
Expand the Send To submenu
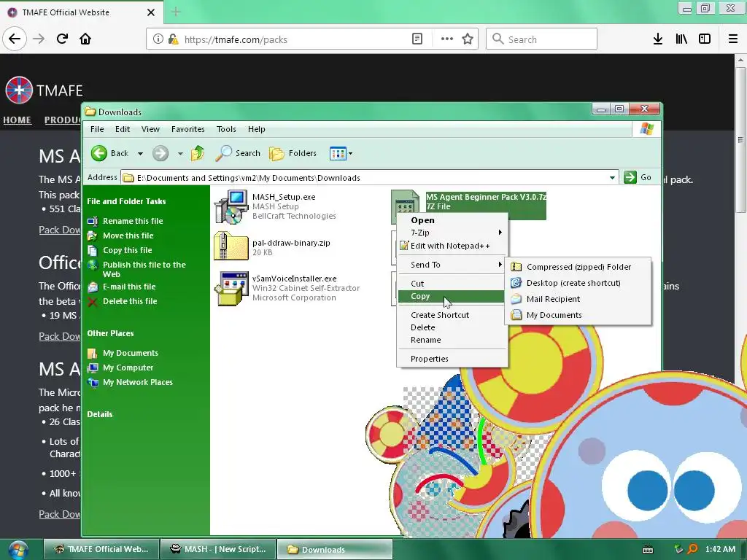coord(452,265)
